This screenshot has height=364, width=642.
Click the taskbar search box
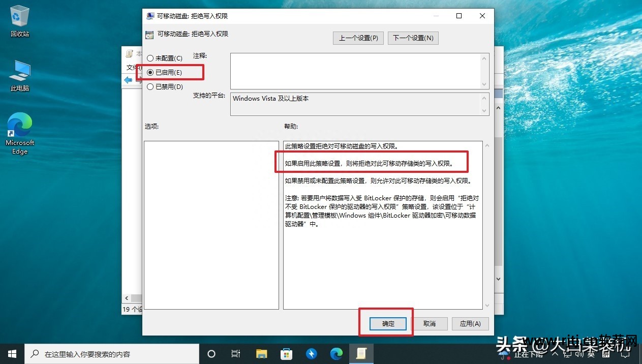[x=112, y=354]
